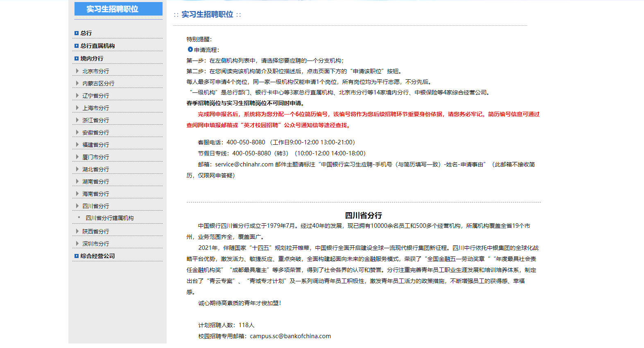The width and height of the screenshot is (644, 348).
Task: Click the red 完成网申报名后 notice line
Action: [369, 114]
